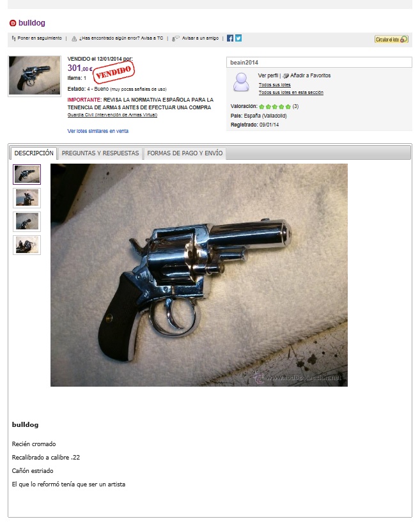Click the warning triangle error-report icon

coord(74,38)
